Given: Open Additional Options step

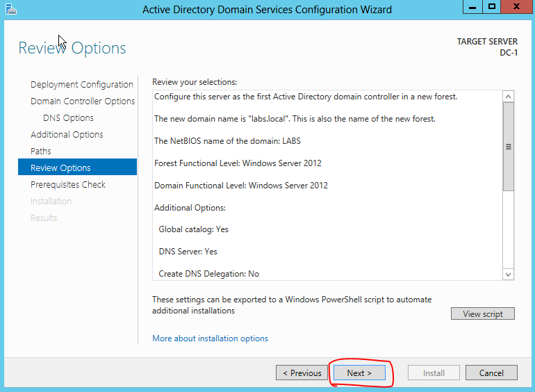Looking at the screenshot, I should [x=67, y=135].
